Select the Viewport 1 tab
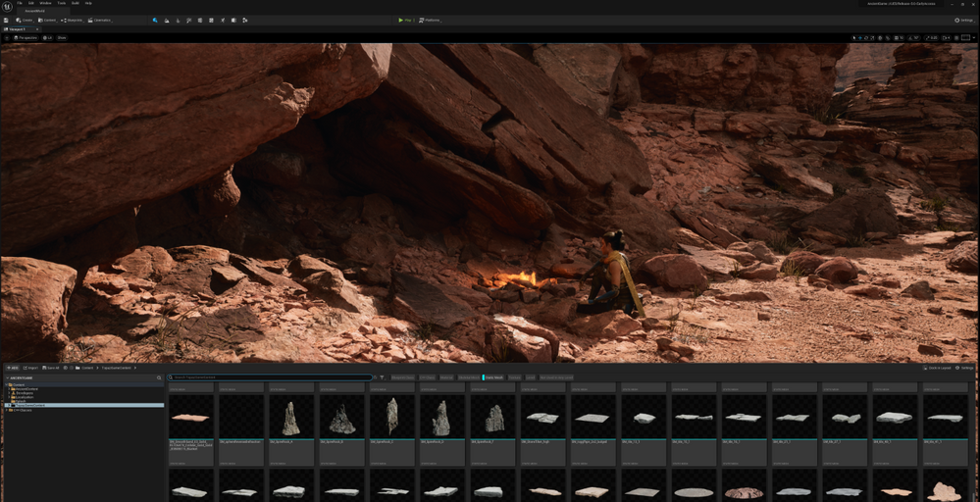980x502 pixels. click(x=20, y=29)
